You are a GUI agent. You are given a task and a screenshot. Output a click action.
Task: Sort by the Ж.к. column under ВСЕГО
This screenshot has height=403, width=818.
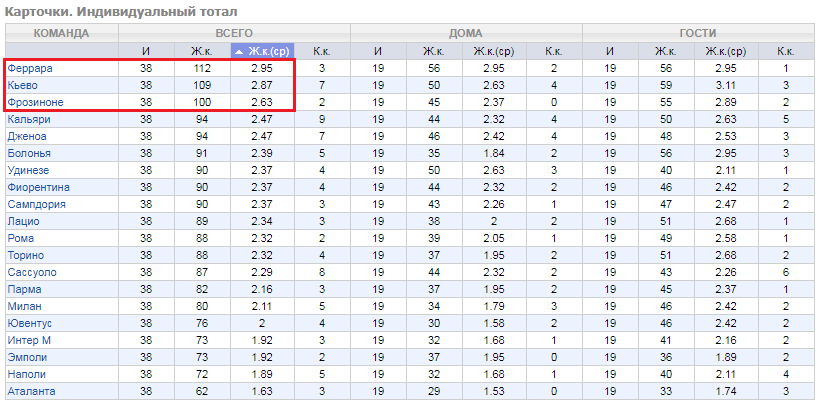(x=201, y=51)
